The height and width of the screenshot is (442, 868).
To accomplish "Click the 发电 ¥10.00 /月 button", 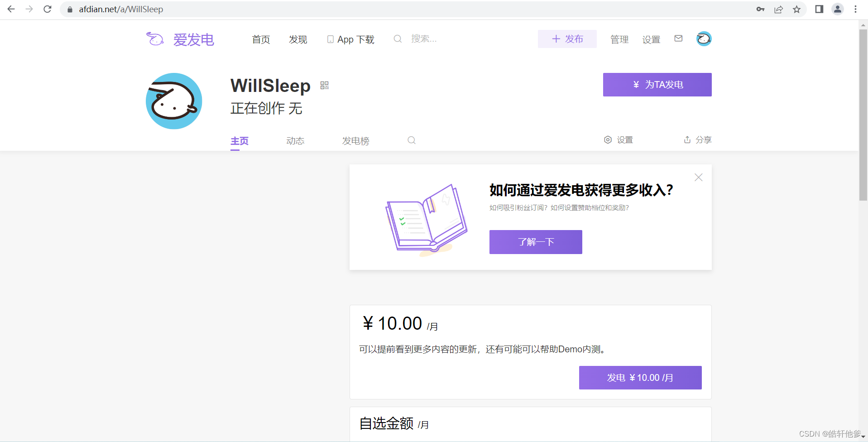I will (640, 378).
